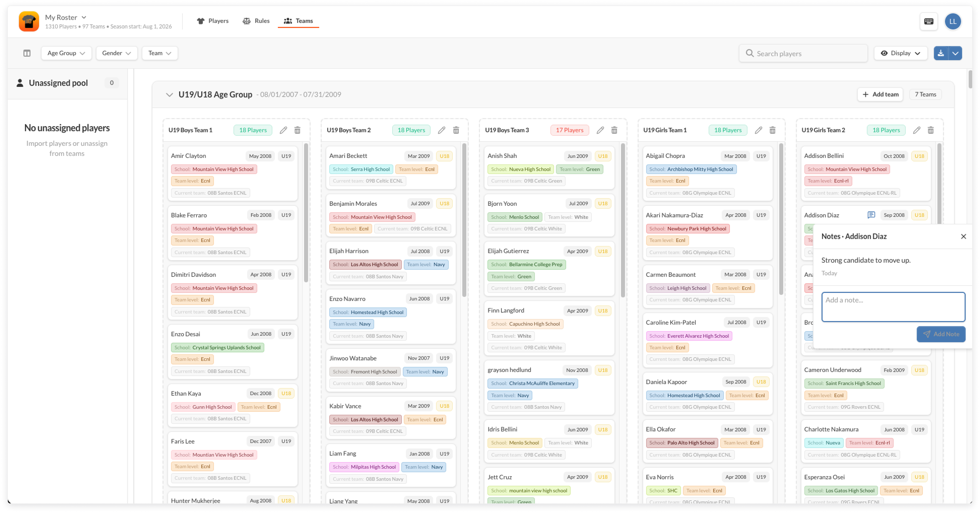Click the Add Note button
This screenshot has height=513, width=980.
(941, 334)
